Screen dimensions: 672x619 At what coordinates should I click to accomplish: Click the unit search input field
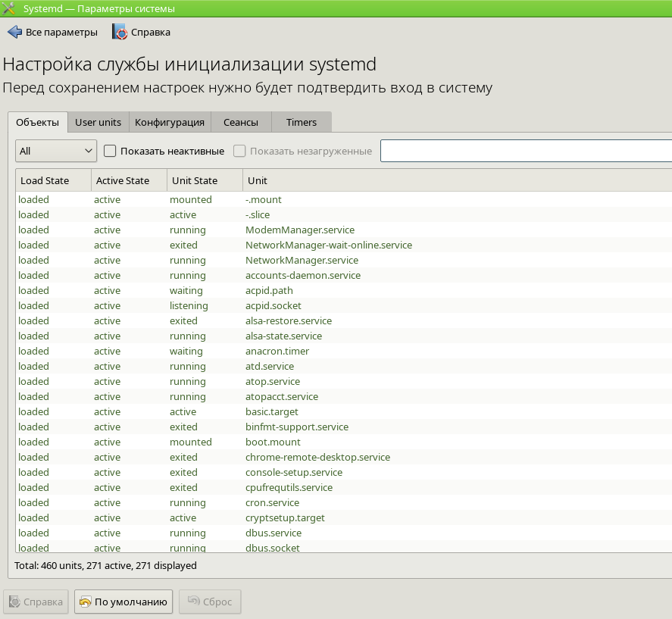point(526,151)
